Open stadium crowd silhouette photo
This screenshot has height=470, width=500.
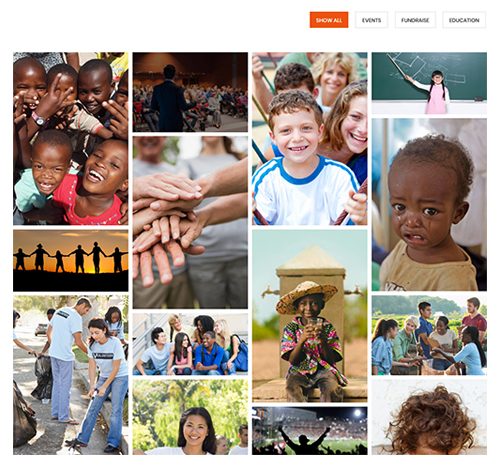(x=310, y=431)
